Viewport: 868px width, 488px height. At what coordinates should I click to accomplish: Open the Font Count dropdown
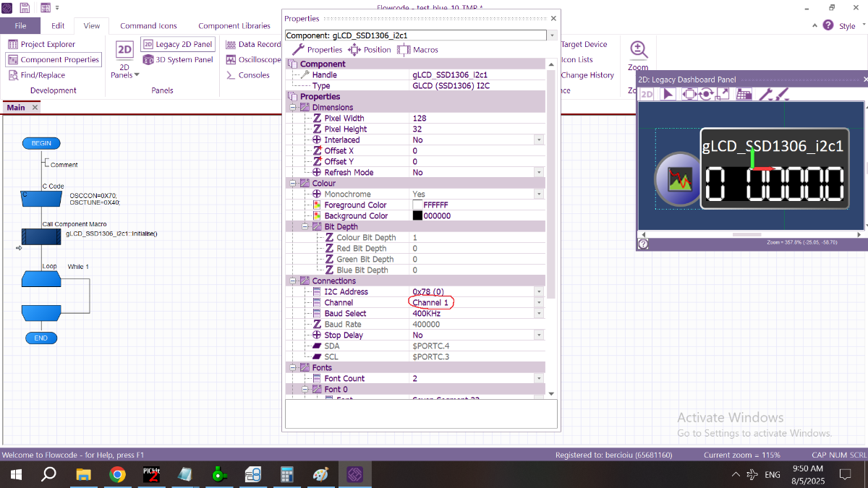(x=538, y=378)
